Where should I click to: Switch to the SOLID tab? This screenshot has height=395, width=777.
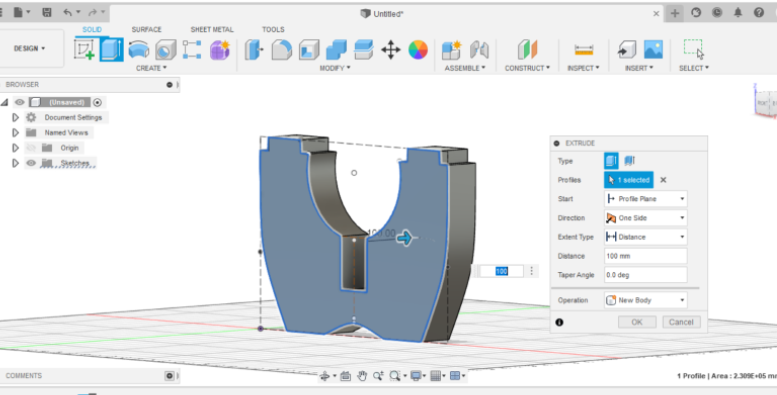click(92, 30)
